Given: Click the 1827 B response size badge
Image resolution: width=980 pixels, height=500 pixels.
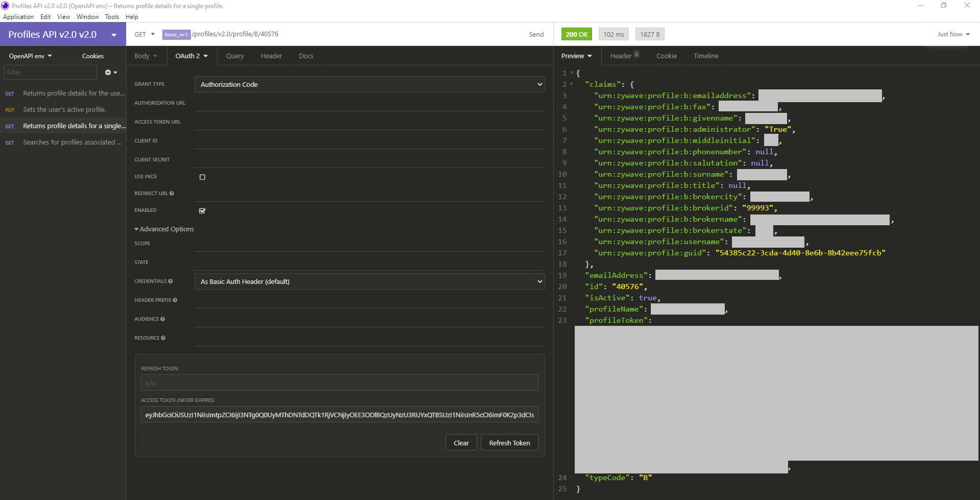Looking at the screenshot, I should pyautogui.click(x=650, y=34).
